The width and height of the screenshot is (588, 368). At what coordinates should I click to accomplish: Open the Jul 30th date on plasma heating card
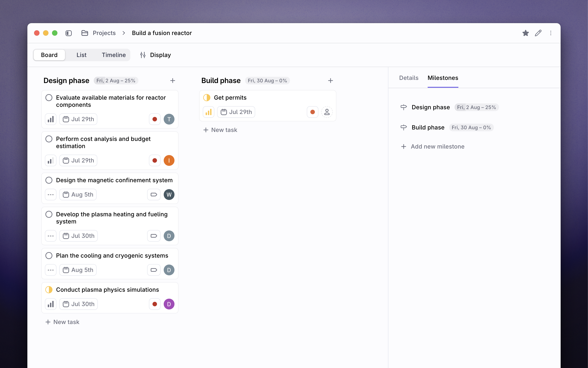78,236
